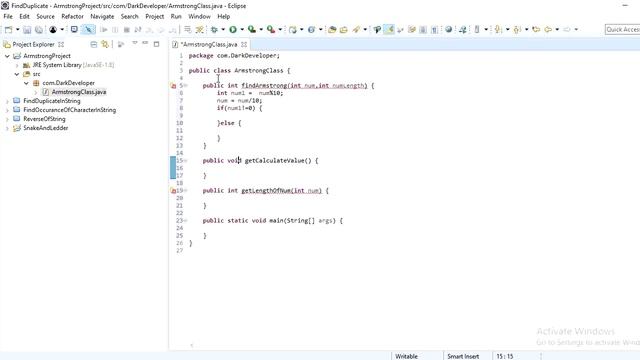Viewport: 640px width, 360px height.
Task: Open the File menu
Action: [x=8, y=16]
